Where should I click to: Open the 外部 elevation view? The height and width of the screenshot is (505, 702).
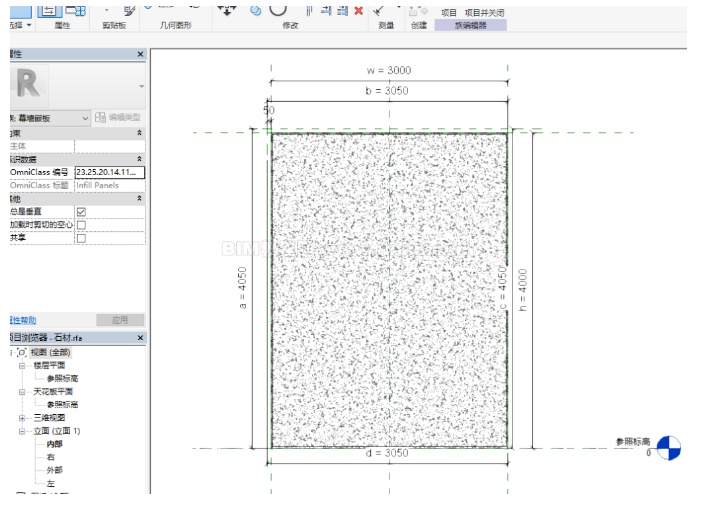55,470
